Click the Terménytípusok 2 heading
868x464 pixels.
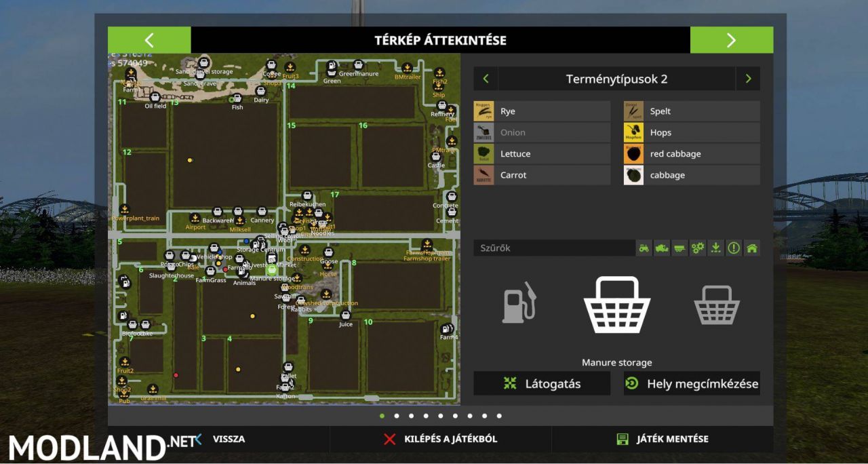click(616, 79)
